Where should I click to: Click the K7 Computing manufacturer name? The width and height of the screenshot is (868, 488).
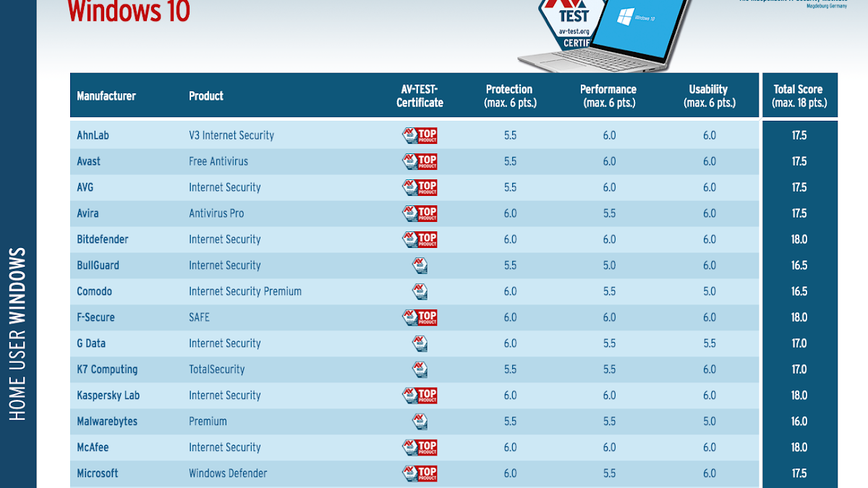point(107,369)
